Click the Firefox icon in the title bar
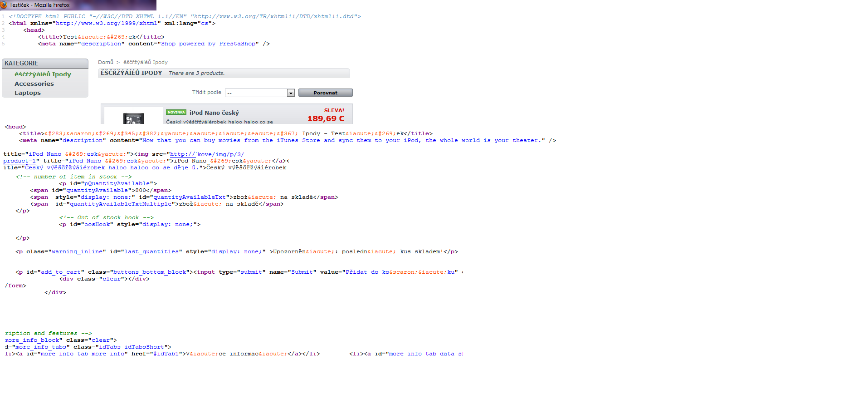Screen dimensions: 868x394 pyautogui.click(x=4, y=5)
